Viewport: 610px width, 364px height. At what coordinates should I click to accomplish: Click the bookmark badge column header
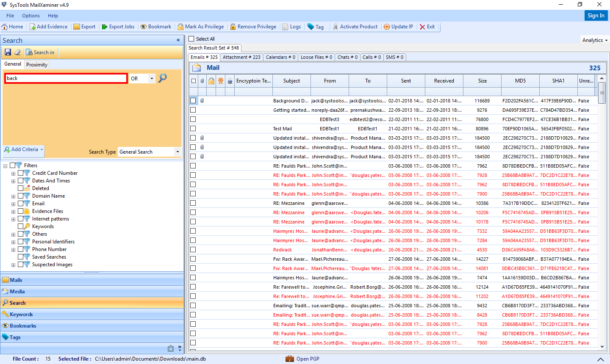click(x=221, y=81)
